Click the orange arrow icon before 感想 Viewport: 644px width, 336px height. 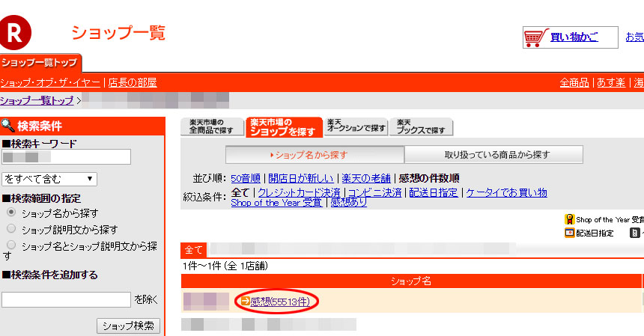pos(245,301)
